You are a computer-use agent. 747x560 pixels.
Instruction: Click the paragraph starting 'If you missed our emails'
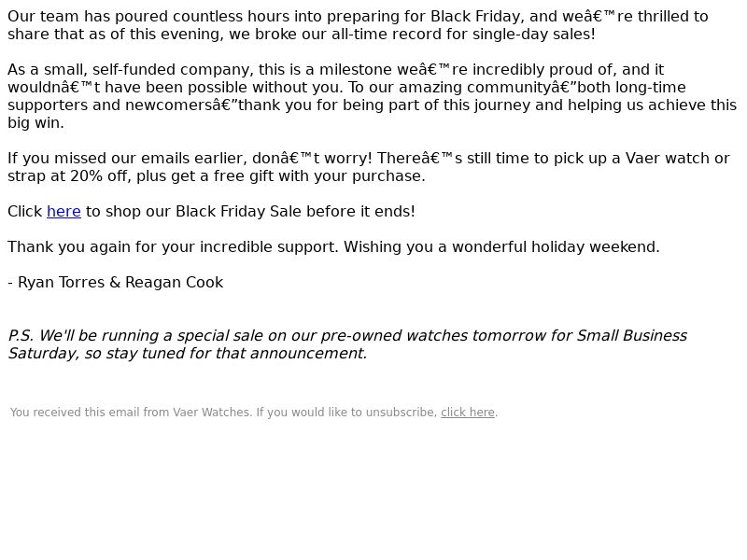pos(369,167)
